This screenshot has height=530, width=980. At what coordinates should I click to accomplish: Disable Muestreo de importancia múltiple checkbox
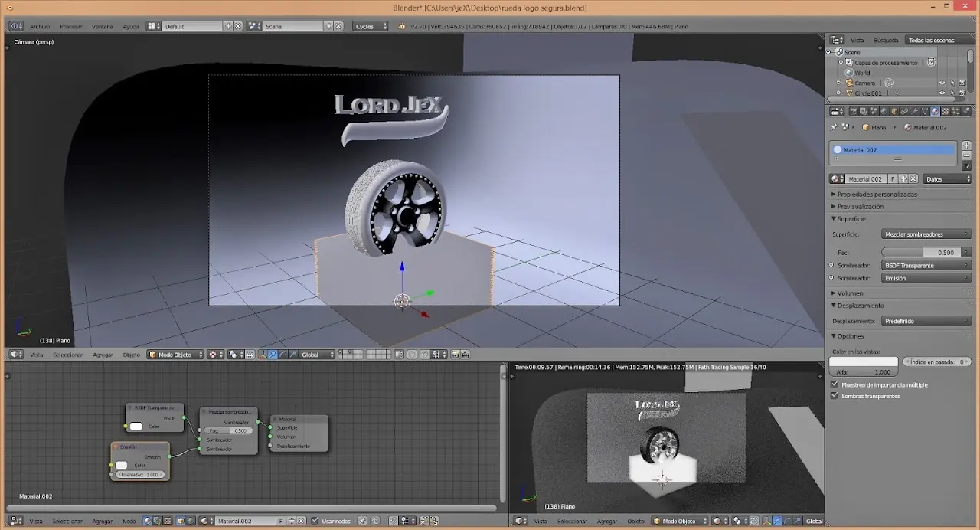[835, 384]
